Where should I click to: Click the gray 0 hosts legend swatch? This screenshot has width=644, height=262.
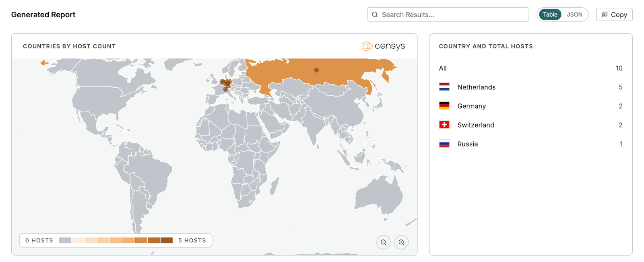pyautogui.click(x=65, y=240)
